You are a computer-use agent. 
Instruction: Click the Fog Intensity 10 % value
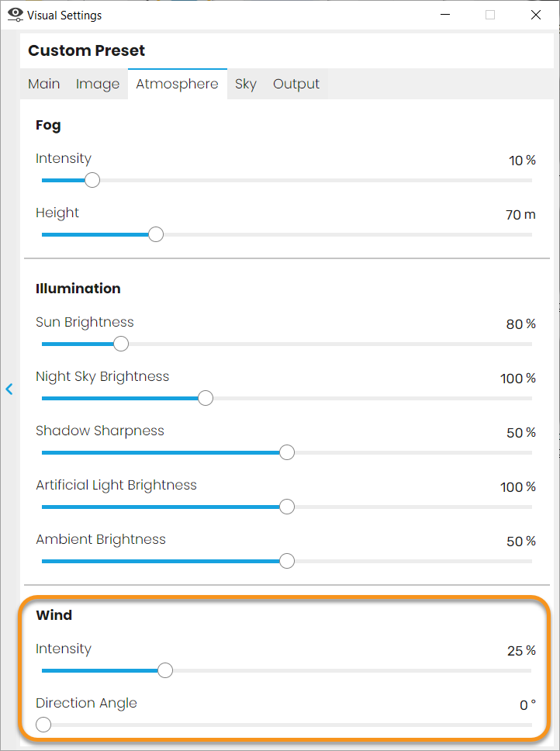(x=522, y=160)
